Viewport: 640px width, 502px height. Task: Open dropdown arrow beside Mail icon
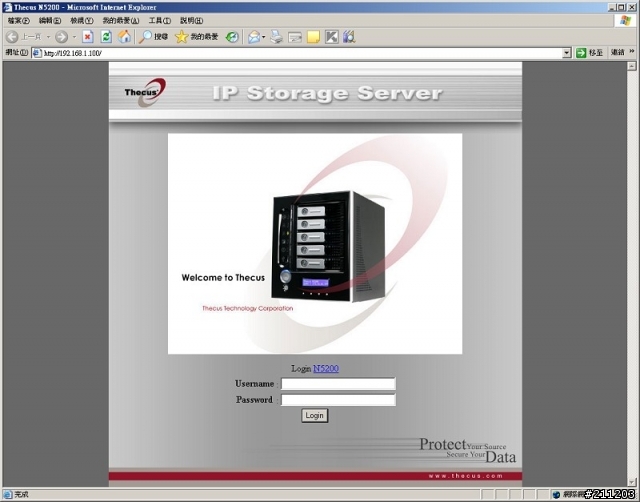264,37
